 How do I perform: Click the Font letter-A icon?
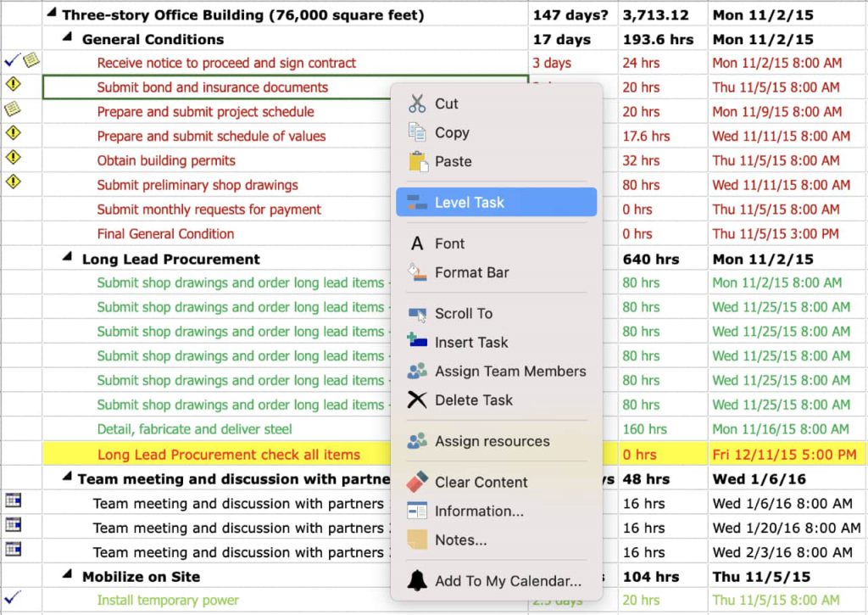tap(418, 243)
